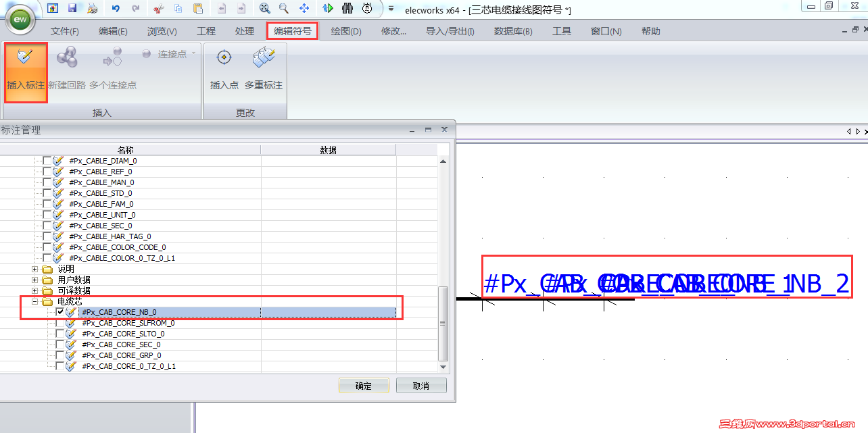Image resolution: width=868 pixels, height=433 pixels.
Task: Check the #Px_CAB_CORE_SLFROM_0 checkbox
Action: 59,323
